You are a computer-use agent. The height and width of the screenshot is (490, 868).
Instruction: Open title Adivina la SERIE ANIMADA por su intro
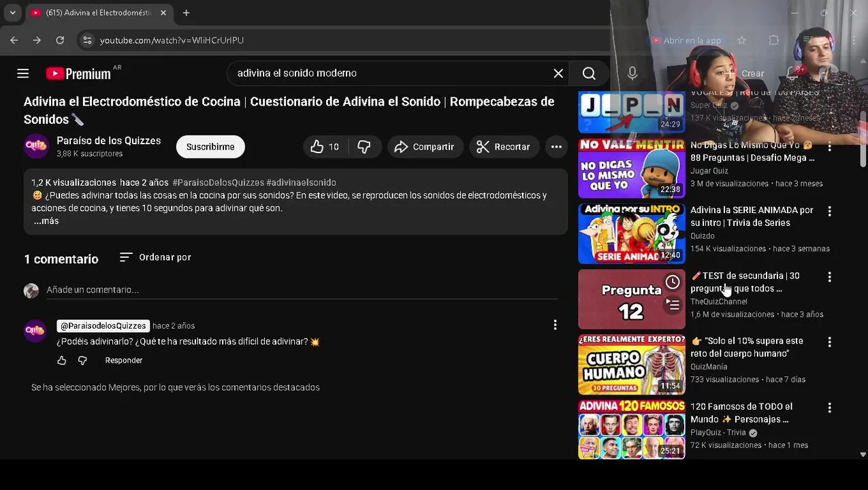(x=752, y=216)
